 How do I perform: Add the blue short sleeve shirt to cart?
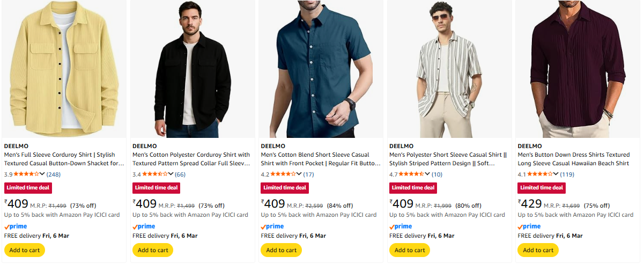pyautogui.click(x=282, y=250)
